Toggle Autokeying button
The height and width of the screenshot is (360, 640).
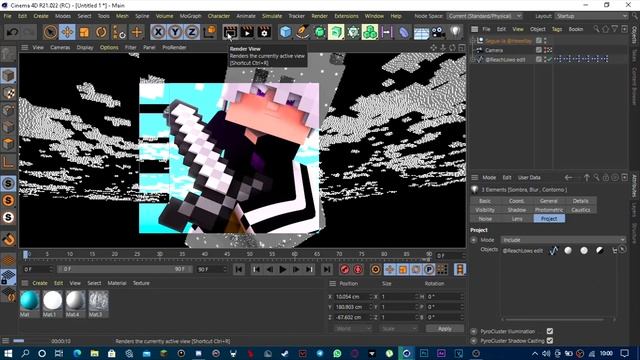click(x=358, y=269)
